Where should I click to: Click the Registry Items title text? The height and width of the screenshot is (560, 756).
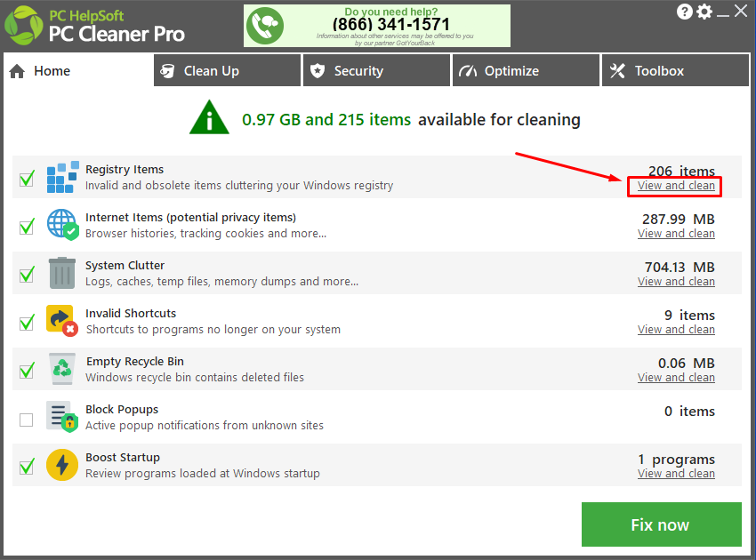pyautogui.click(x=125, y=170)
